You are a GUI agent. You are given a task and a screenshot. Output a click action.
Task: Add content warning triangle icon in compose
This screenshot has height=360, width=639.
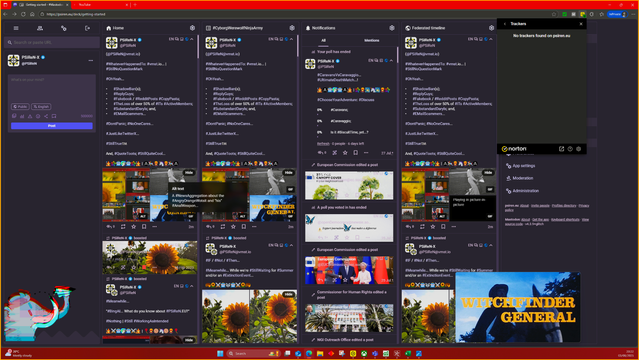click(x=30, y=116)
